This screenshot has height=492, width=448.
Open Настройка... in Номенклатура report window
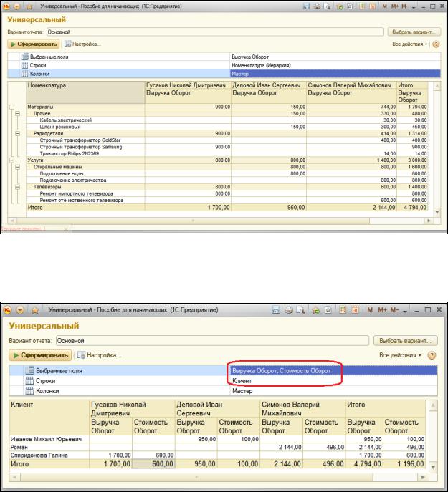pyautogui.click(x=83, y=44)
